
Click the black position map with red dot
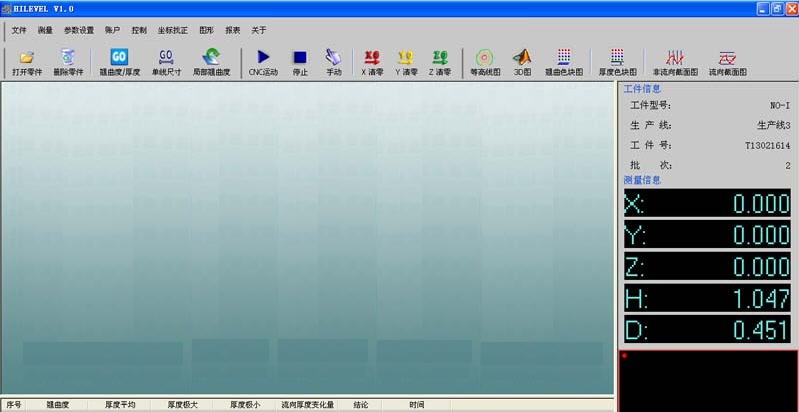pos(708,381)
